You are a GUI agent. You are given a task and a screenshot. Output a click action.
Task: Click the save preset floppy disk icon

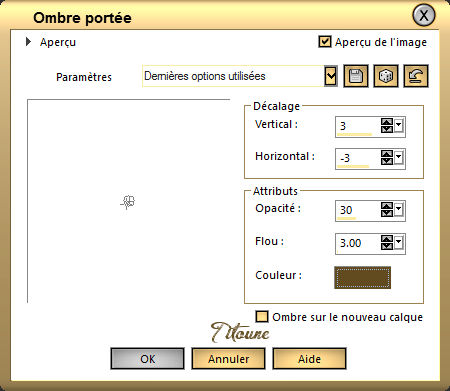pyautogui.click(x=356, y=76)
